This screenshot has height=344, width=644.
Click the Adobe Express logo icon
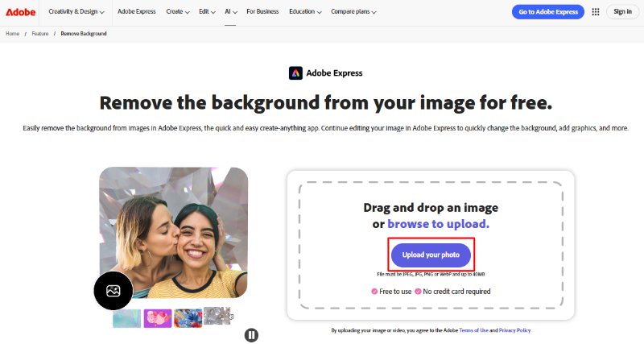click(295, 73)
